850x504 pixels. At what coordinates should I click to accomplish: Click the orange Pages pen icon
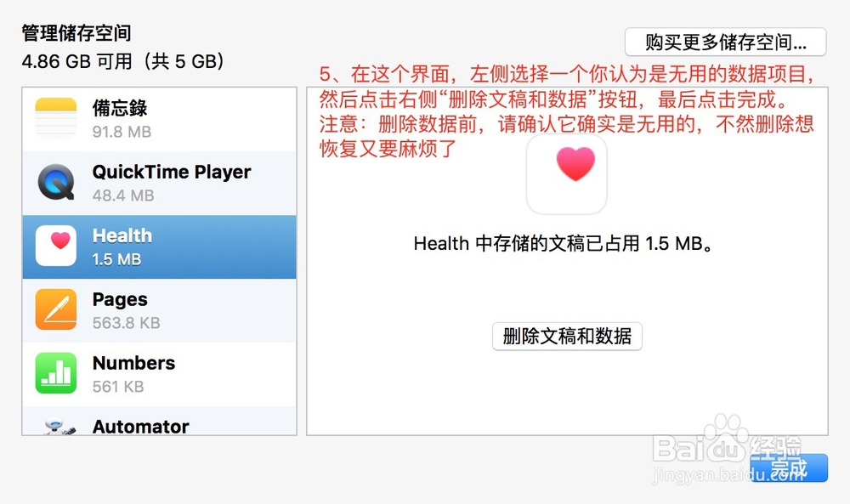click(56, 309)
